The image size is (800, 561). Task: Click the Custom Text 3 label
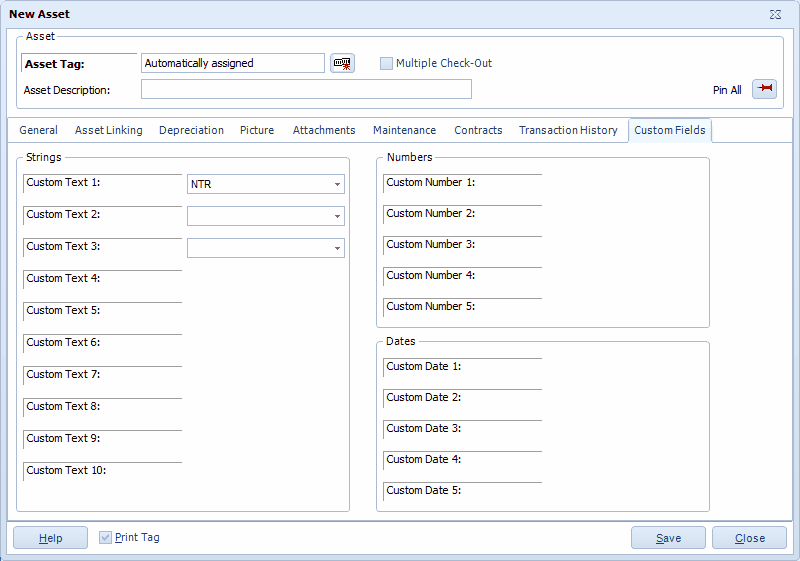pyautogui.click(x=63, y=246)
